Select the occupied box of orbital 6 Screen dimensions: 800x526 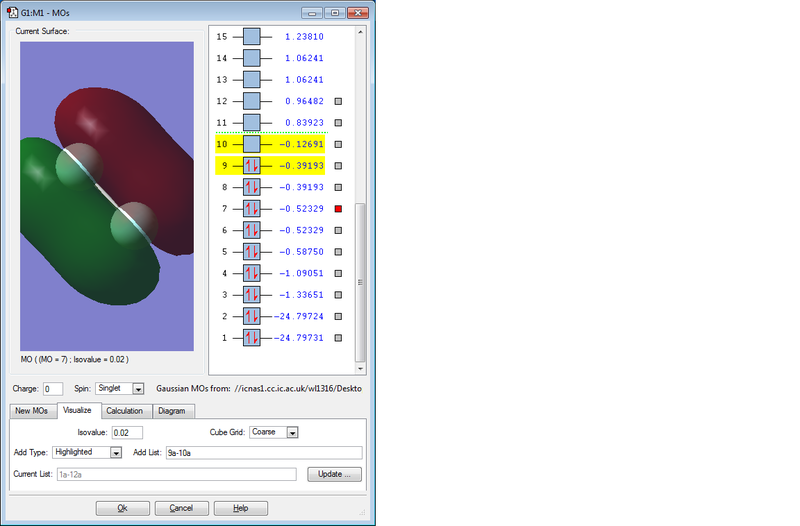pos(252,230)
